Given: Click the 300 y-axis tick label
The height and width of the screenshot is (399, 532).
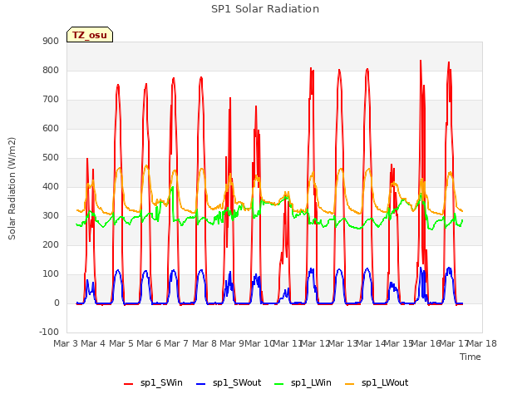Looking at the screenshot, I should click(51, 216).
